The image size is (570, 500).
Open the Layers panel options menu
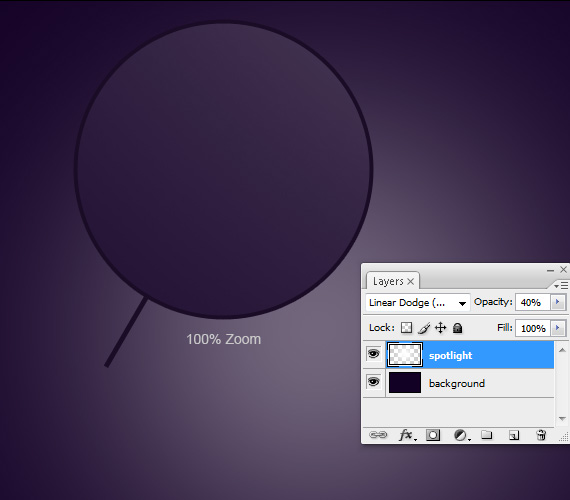[x=561, y=285]
